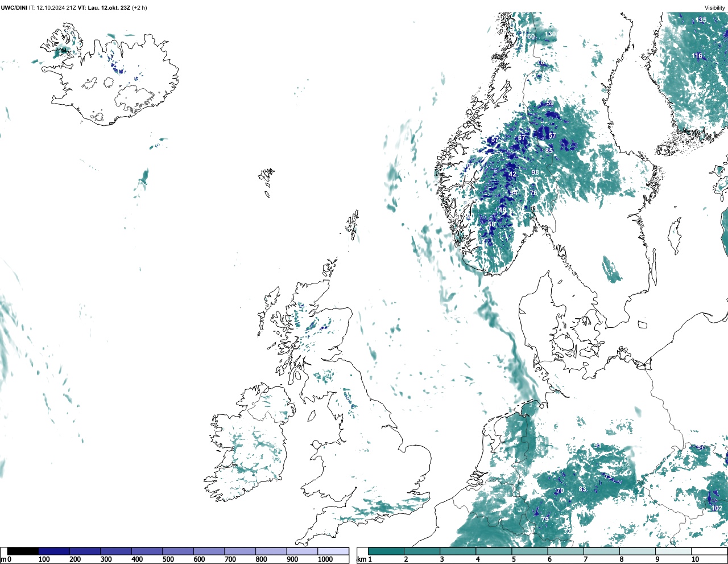Click the '59' visibility value on map
This screenshot has width=728, height=564.
(x=550, y=104)
